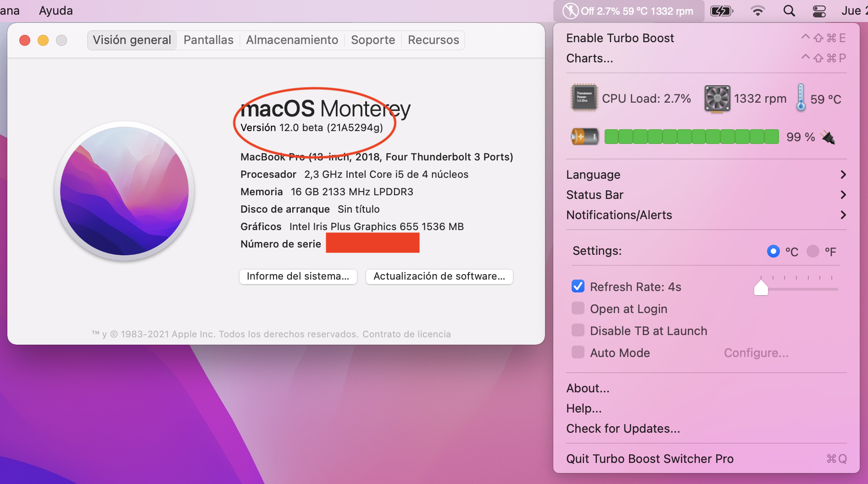Switch to the Recursos tab
The image size is (868, 484).
click(433, 40)
